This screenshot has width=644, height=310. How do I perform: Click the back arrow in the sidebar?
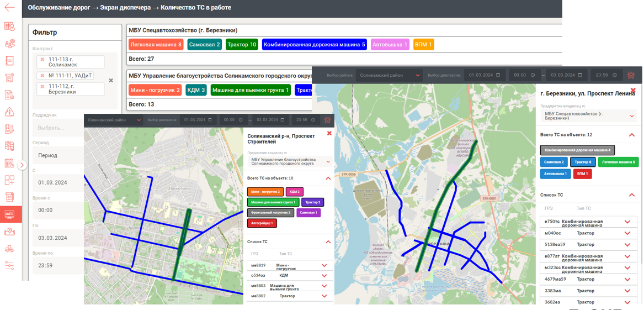click(10, 8)
